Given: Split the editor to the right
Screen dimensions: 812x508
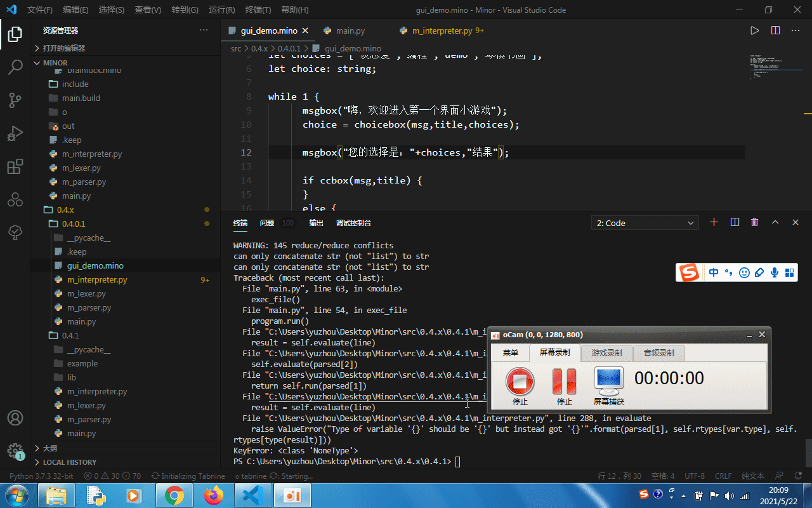Looking at the screenshot, I should (775, 30).
